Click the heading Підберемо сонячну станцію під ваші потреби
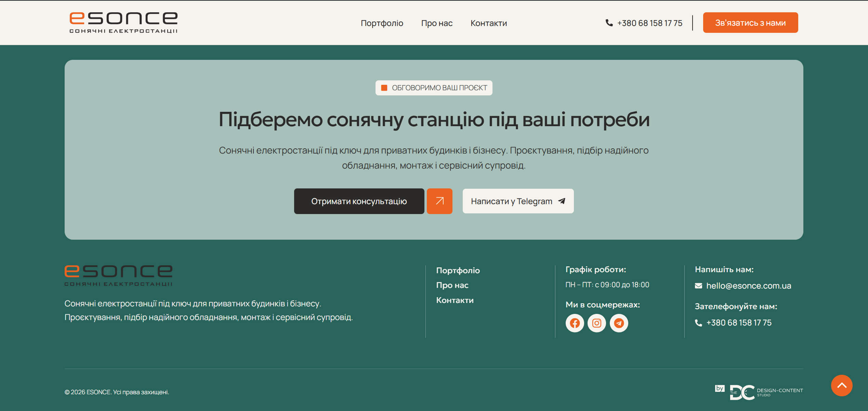This screenshot has height=411, width=868. (434, 120)
